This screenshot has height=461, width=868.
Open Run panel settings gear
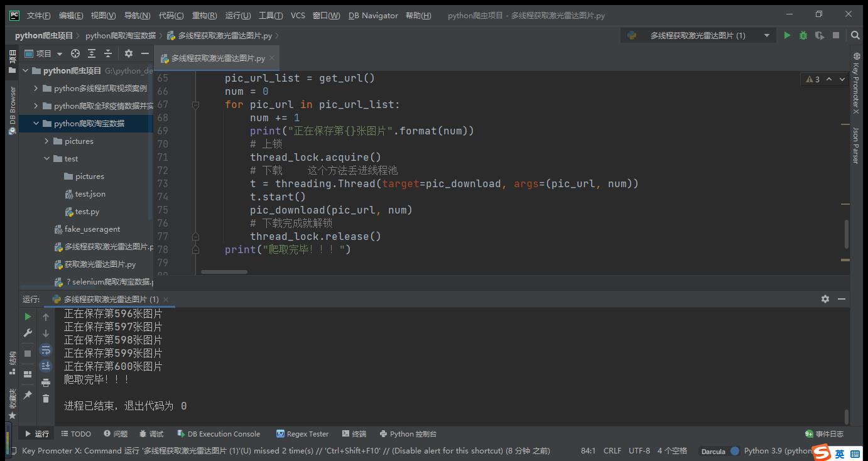(x=825, y=299)
